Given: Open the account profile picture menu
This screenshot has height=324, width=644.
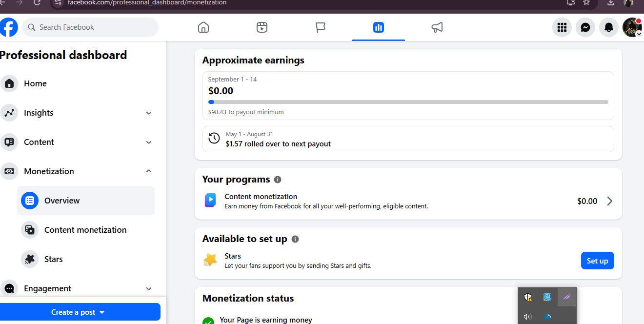Looking at the screenshot, I should [x=632, y=27].
